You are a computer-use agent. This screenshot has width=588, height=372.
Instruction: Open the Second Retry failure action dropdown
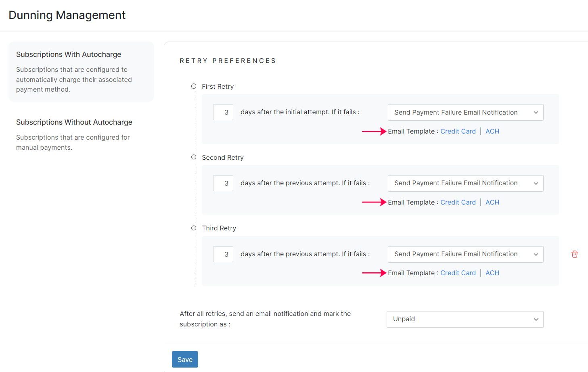(465, 183)
